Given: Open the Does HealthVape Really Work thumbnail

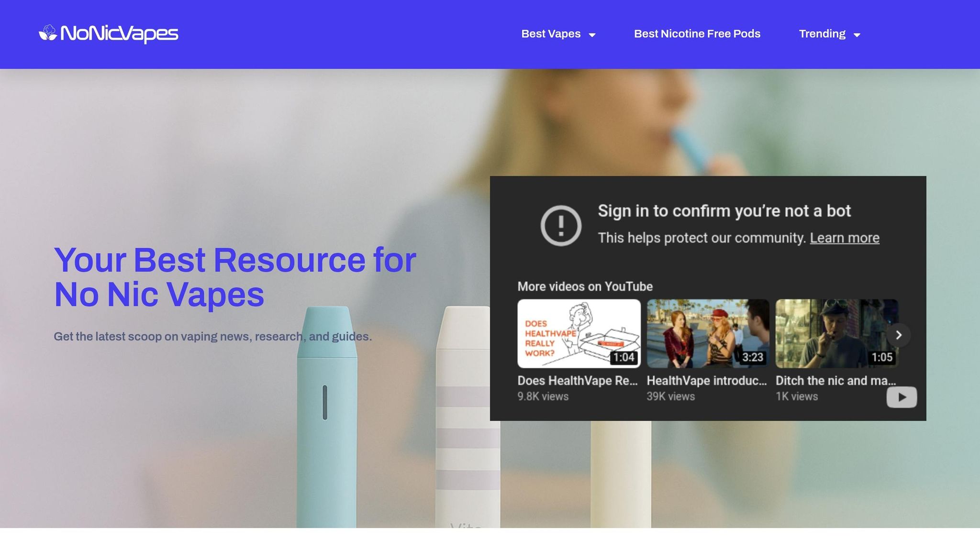Looking at the screenshot, I should [579, 333].
